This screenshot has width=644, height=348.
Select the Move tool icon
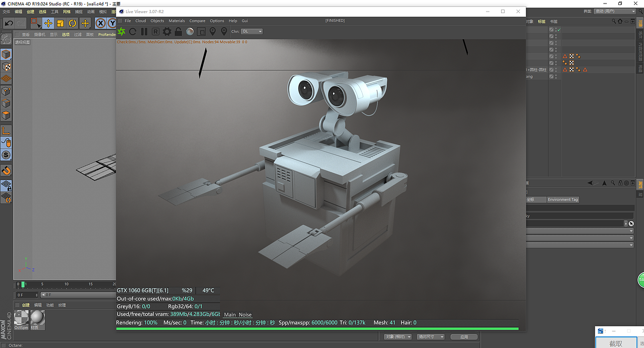48,23
